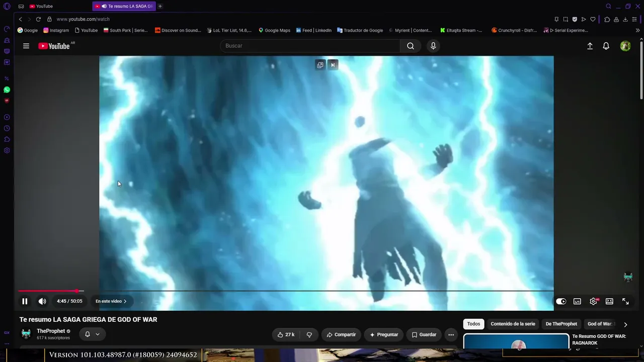The width and height of the screenshot is (644, 362).
Task: Click the Preguntar button
Action: pos(384,334)
